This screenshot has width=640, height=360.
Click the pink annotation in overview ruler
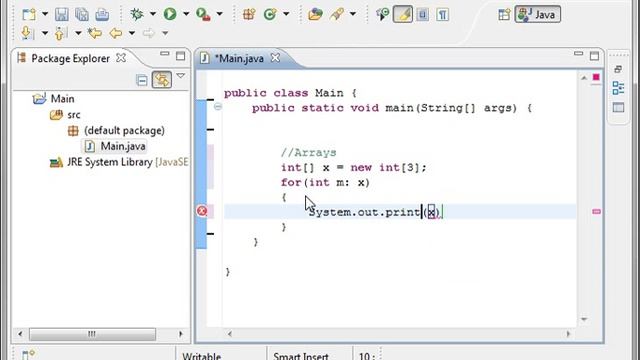(x=596, y=211)
